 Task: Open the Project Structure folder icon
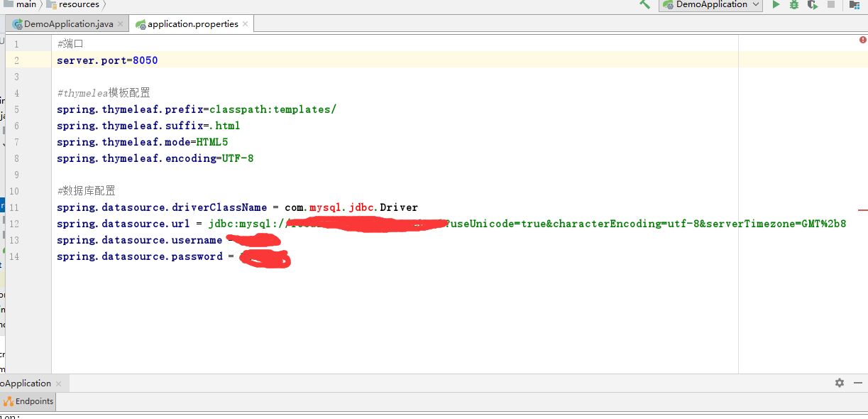[x=855, y=5]
